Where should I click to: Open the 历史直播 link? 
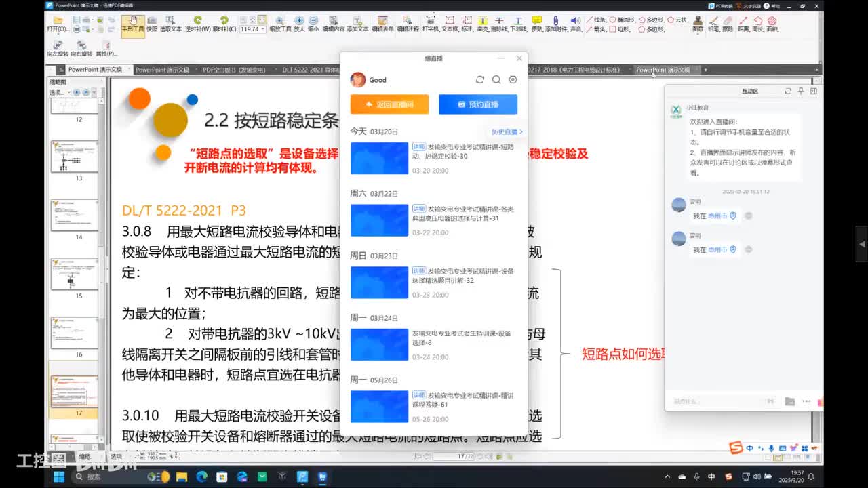point(507,131)
